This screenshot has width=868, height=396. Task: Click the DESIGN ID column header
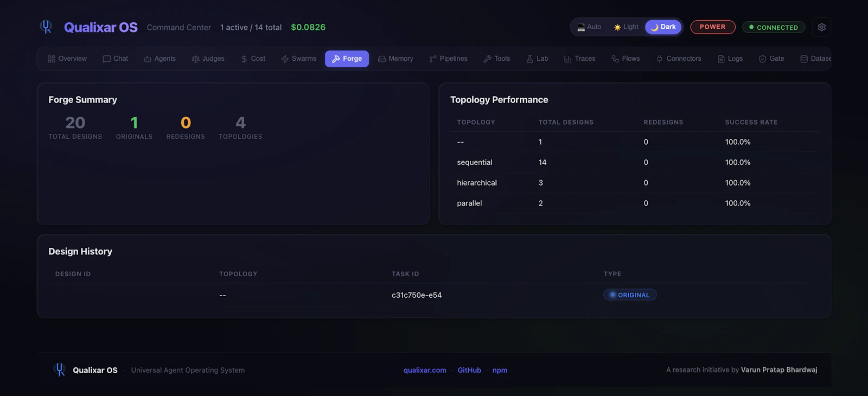(73, 274)
